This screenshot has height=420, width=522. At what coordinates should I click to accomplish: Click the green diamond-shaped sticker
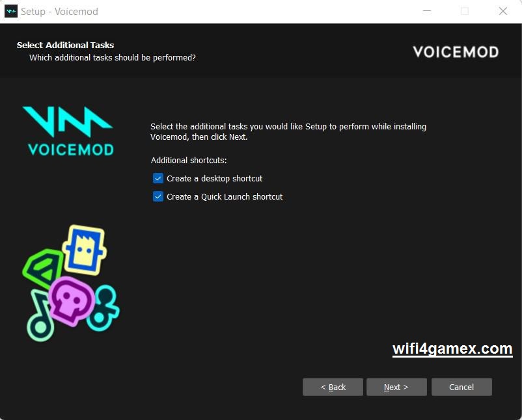coord(42,269)
